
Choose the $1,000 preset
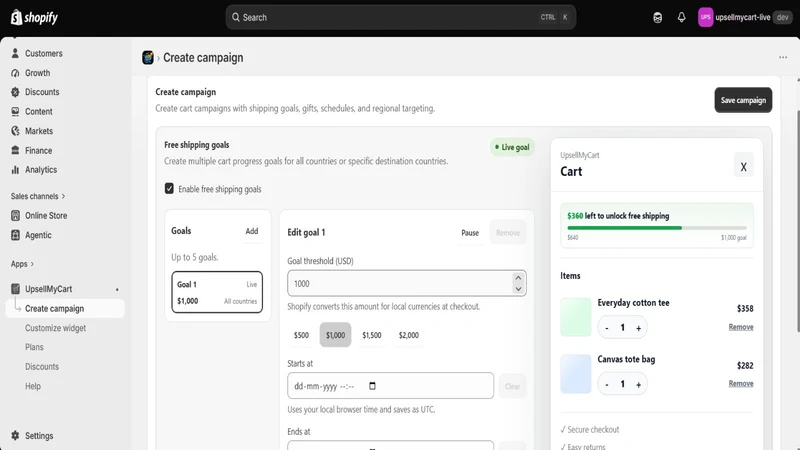click(x=335, y=335)
